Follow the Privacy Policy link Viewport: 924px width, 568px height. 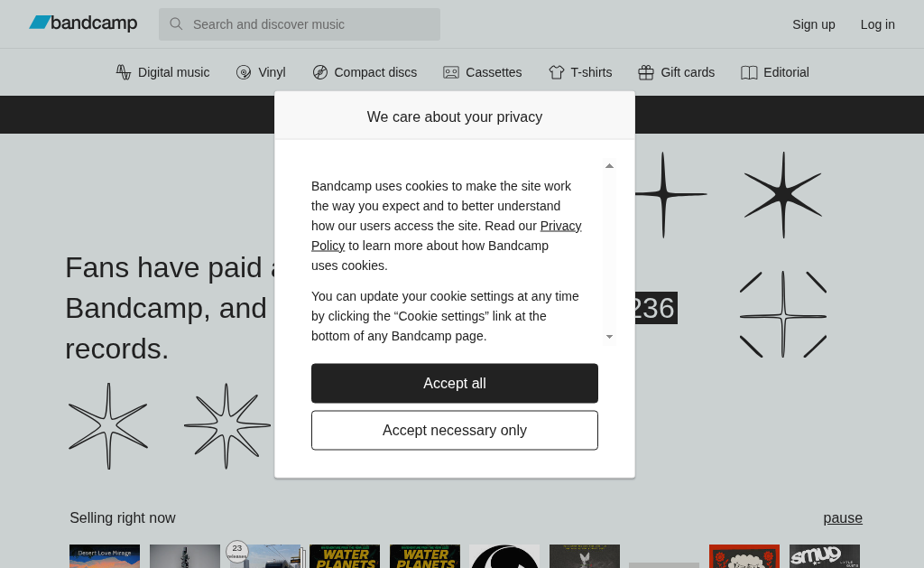[560, 226]
